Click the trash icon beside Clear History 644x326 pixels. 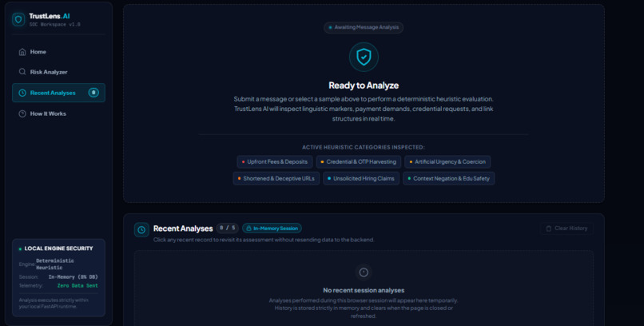point(549,229)
